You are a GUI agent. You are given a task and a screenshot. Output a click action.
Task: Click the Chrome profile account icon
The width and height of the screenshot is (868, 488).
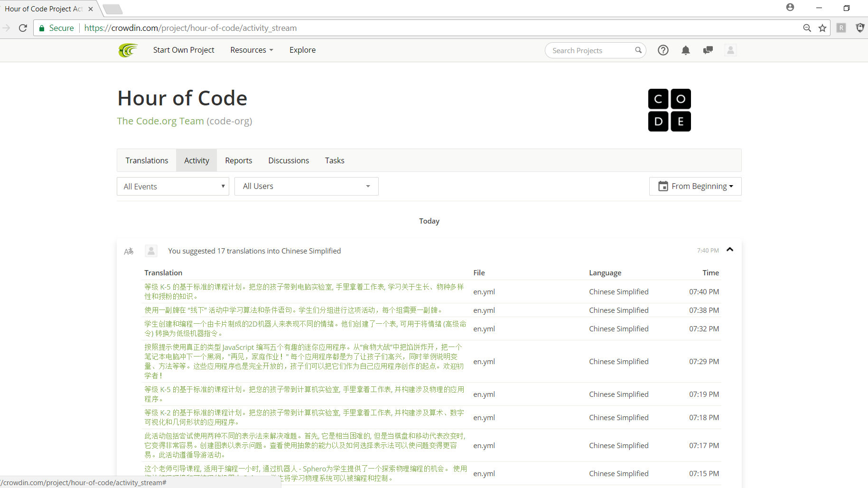click(790, 7)
